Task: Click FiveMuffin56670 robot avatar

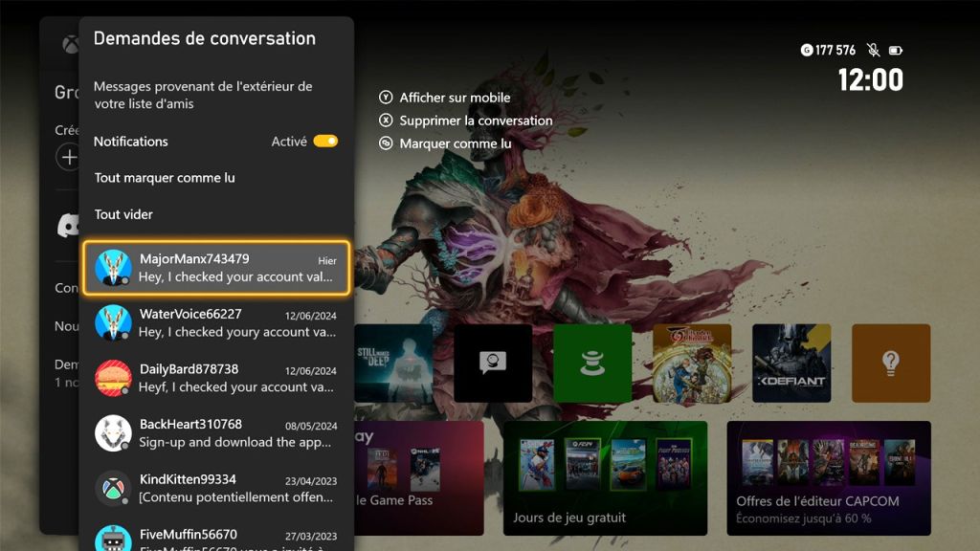Action: pos(113,539)
